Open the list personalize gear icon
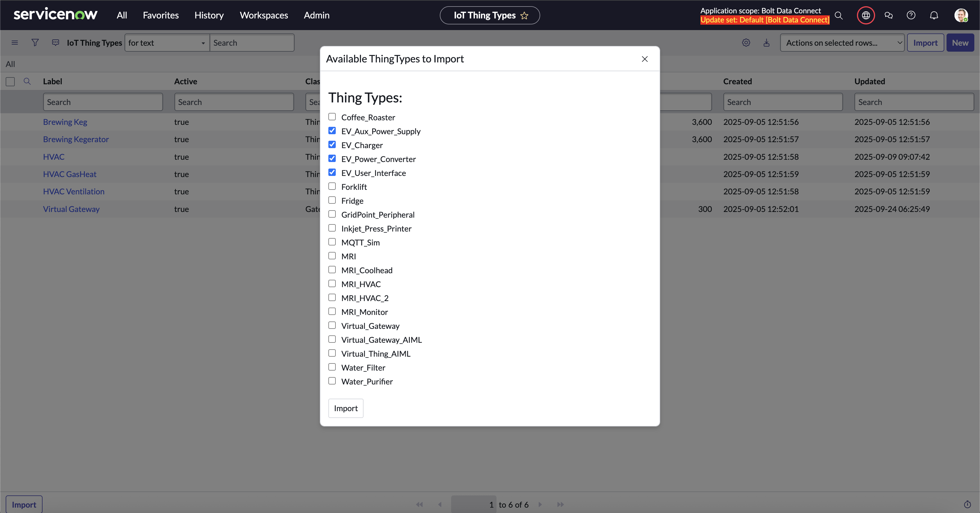 coord(746,43)
